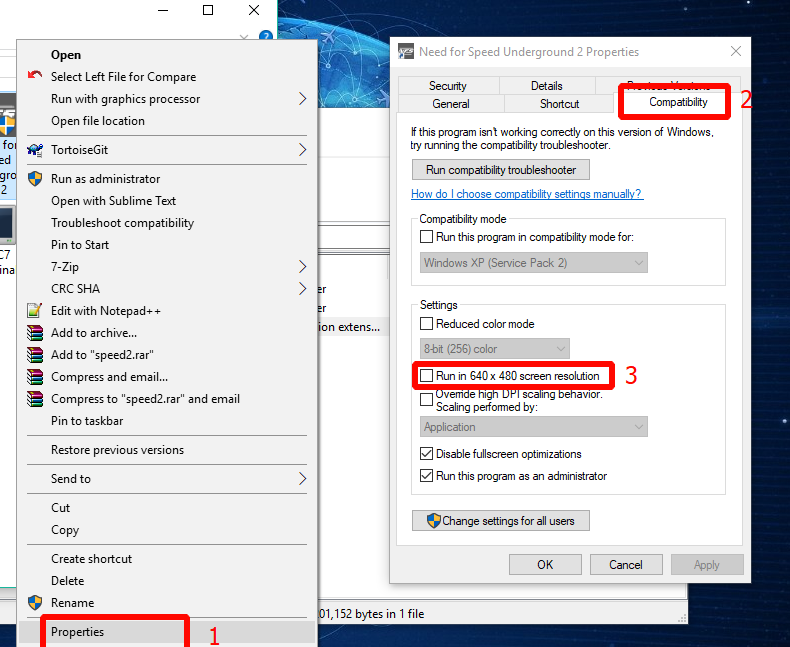Expand the Send to submenu
The width and height of the screenshot is (790, 647).
(x=302, y=479)
